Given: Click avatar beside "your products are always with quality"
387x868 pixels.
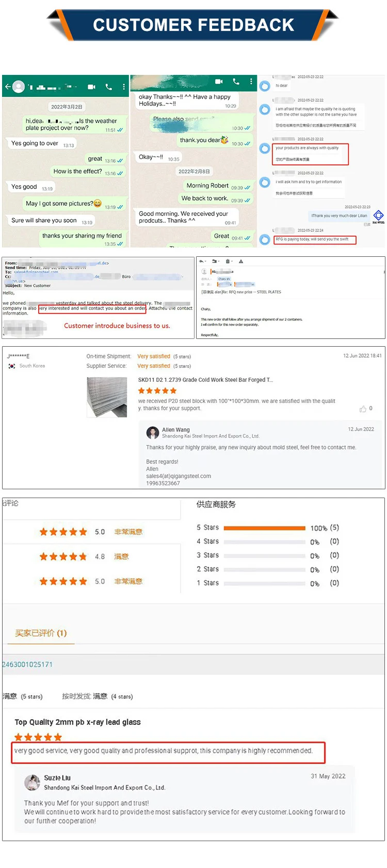Looking at the screenshot, I should 265,149.
